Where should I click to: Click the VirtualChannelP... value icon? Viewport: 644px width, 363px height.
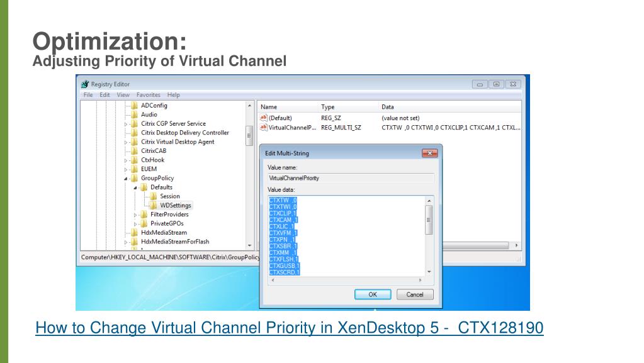(x=264, y=127)
